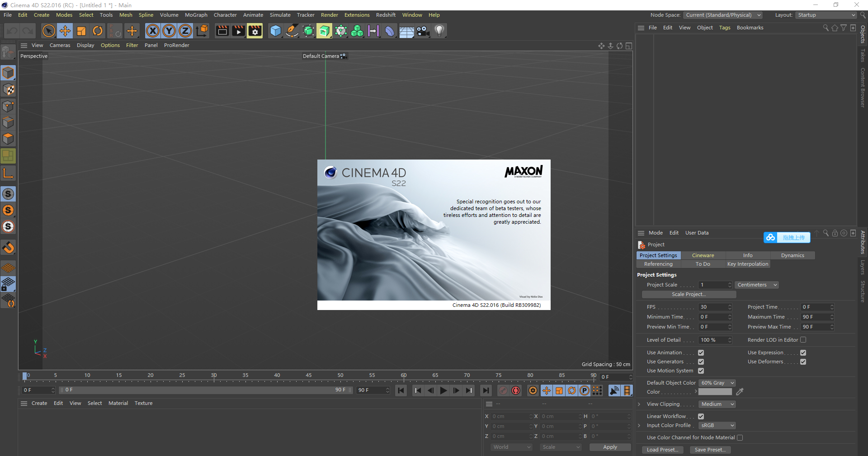Click the Apply coordinates button

coord(610,447)
